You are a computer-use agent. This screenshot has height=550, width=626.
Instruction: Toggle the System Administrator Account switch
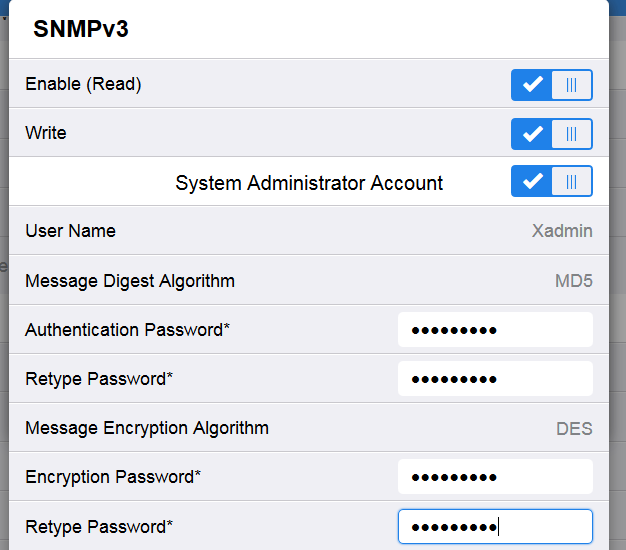(551, 182)
